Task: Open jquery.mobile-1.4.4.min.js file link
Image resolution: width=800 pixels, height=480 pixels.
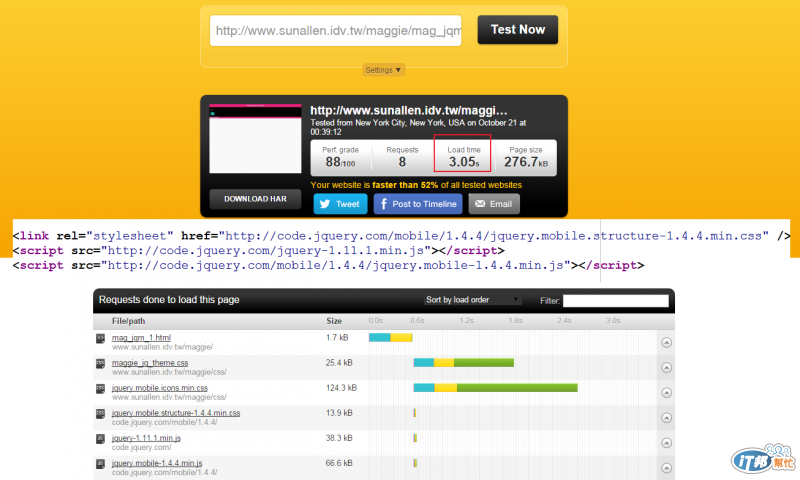Action: [x=157, y=463]
